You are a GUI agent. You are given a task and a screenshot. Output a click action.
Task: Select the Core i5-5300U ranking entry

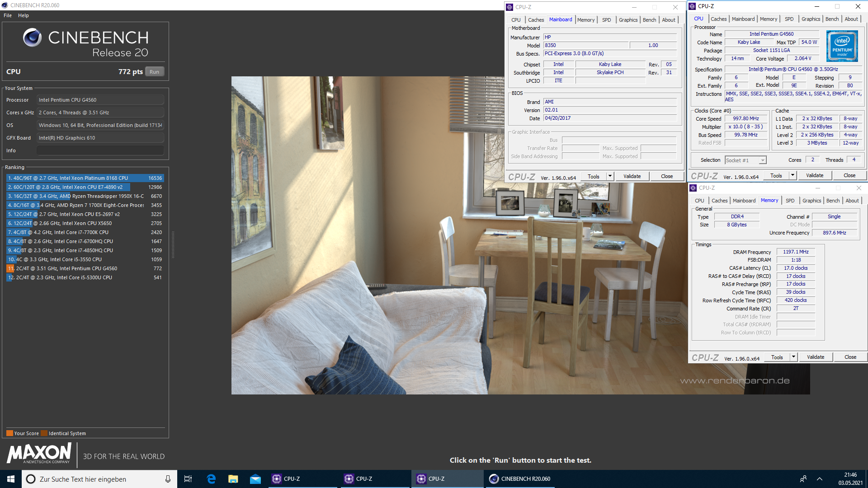pyautogui.click(x=85, y=277)
